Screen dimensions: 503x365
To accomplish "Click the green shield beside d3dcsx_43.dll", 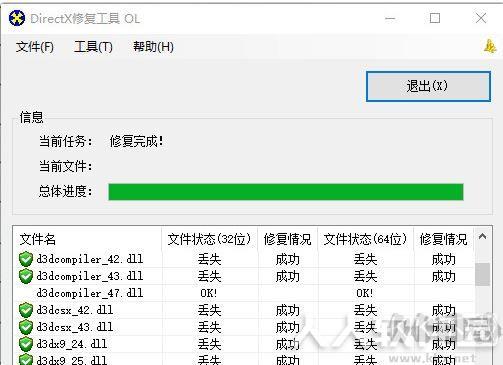I will 26,327.
